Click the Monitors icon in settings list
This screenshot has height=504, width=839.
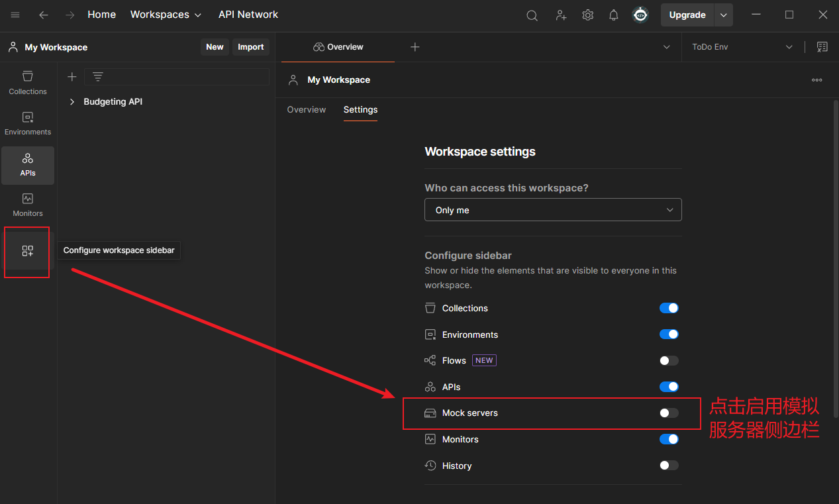click(430, 439)
